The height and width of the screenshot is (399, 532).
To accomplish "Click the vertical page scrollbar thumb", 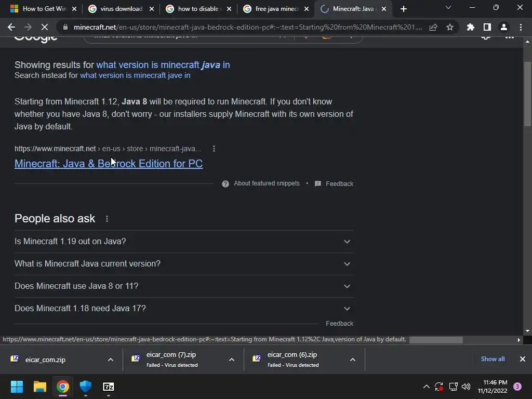I will tap(528, 94).
